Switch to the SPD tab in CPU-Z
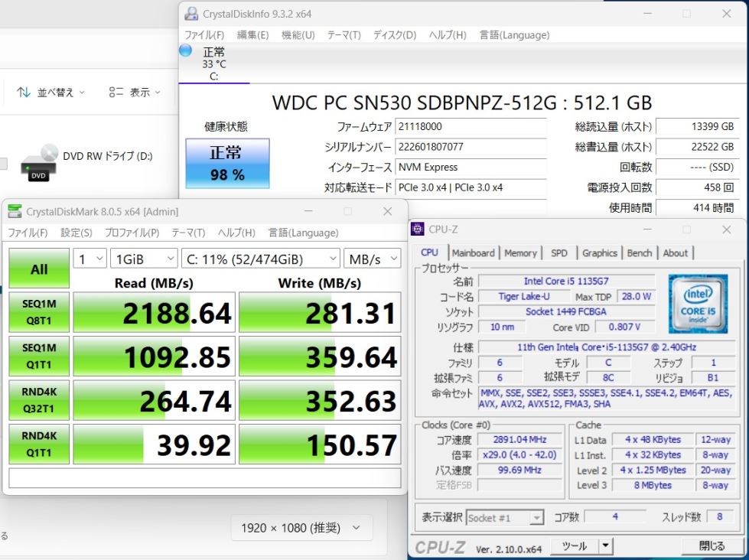The height and width of the screenshot is (560, 749). (x=559, y=252)
